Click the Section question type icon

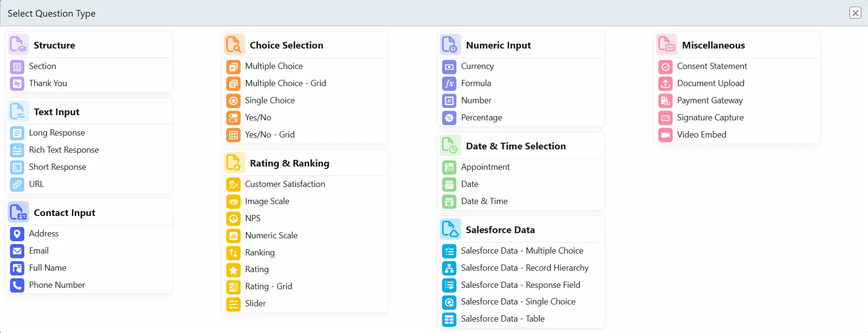(x=17, y=67)
